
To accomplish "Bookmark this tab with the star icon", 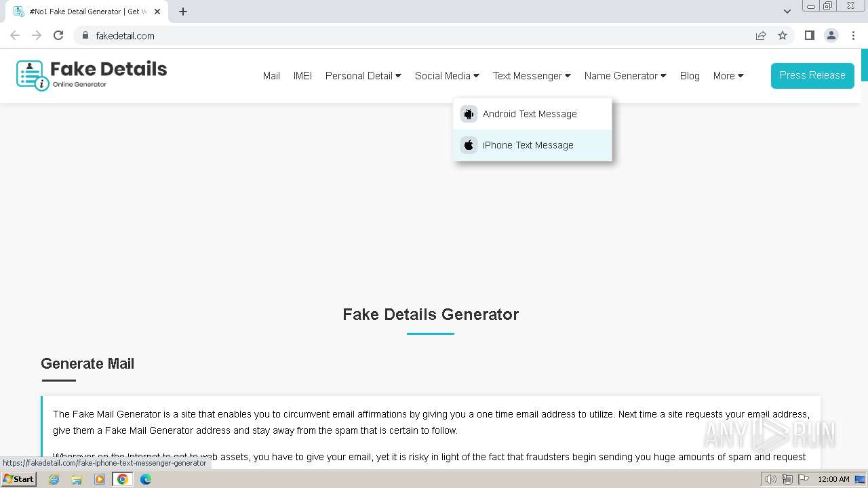I will (783, 35).
